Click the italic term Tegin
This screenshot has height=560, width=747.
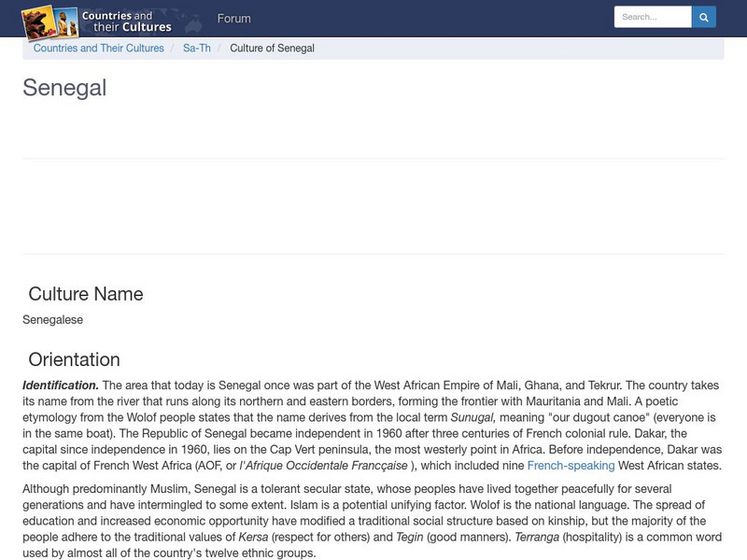[409, 538]
